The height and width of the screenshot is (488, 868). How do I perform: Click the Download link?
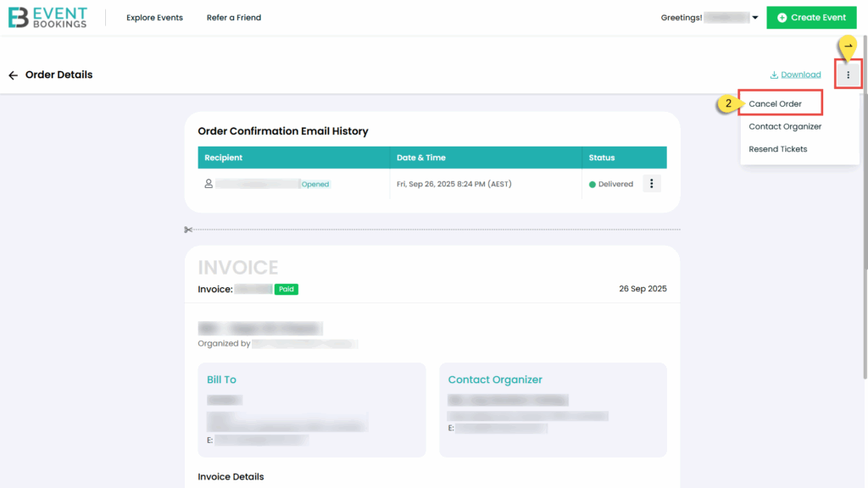click(x=795, y=75)
